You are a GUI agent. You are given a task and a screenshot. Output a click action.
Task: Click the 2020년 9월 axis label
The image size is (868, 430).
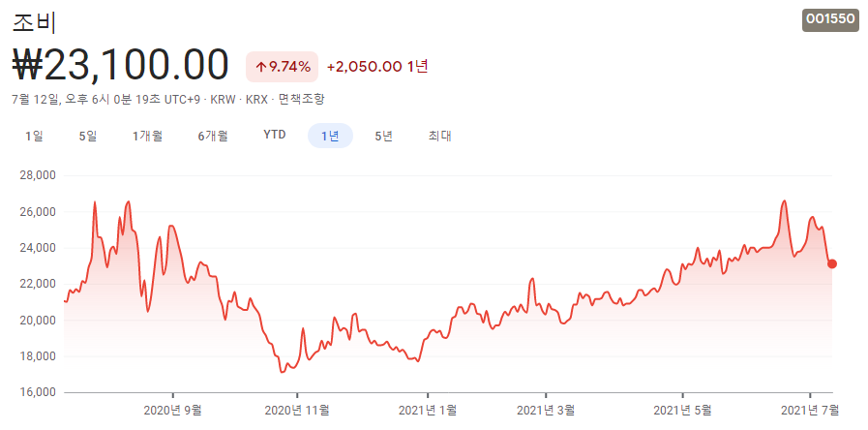tap(172, 410)
